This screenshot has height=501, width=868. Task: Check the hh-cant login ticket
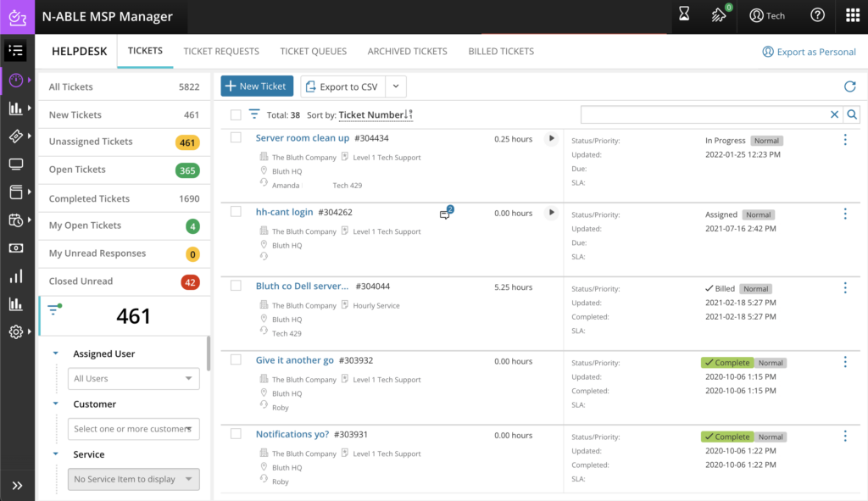[236, 211]
